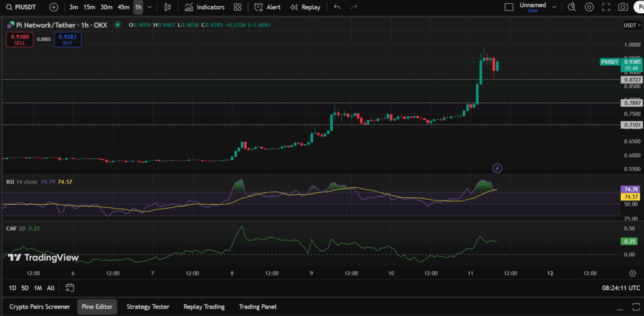Select the 0.8727 horizontal line price label
This screenshot has height=316, width=644.
pyautogui.click(x=631, y=80)
